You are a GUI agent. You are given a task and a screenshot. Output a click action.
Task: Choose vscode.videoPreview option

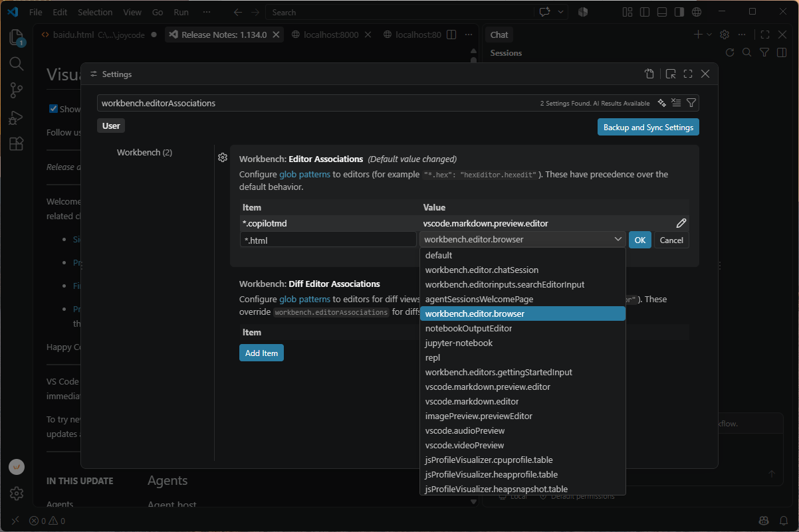tap(522, 445)
